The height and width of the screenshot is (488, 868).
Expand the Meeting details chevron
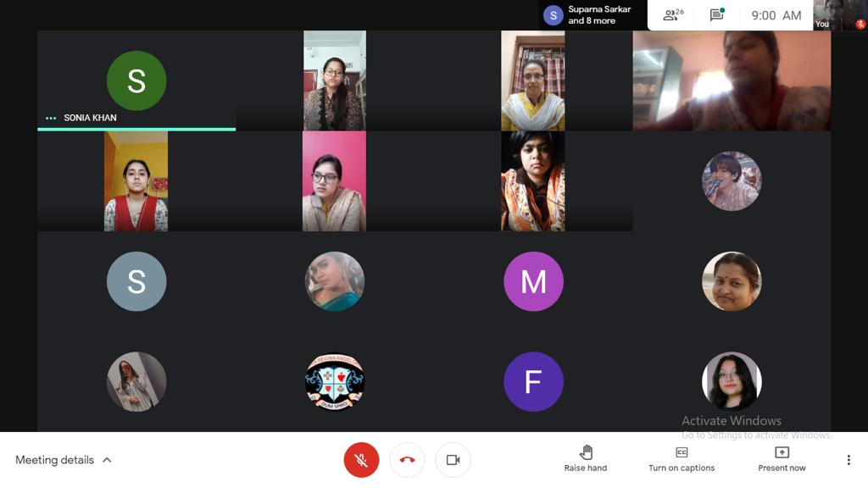[x=107, y=460]
